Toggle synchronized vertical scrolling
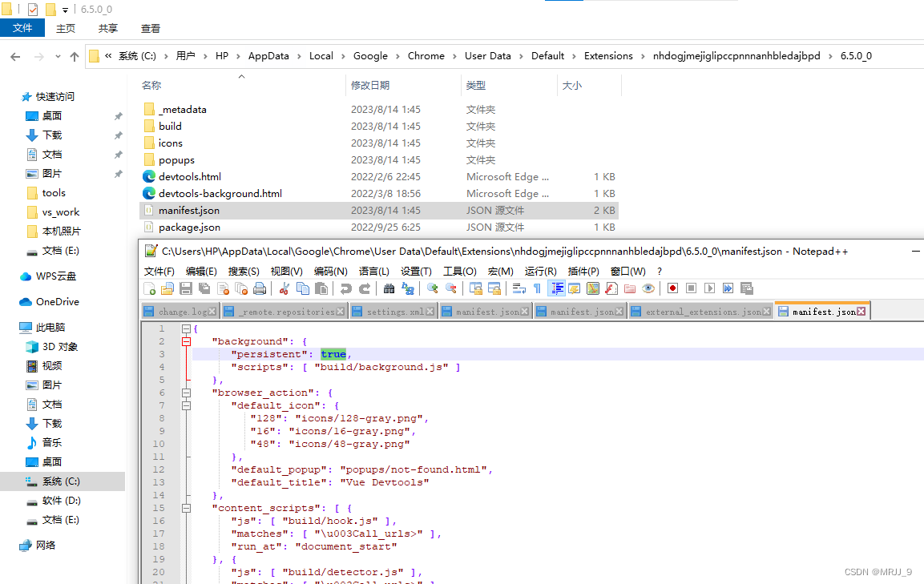Viewport: 924px width, 584px height. tap(476, 288)
